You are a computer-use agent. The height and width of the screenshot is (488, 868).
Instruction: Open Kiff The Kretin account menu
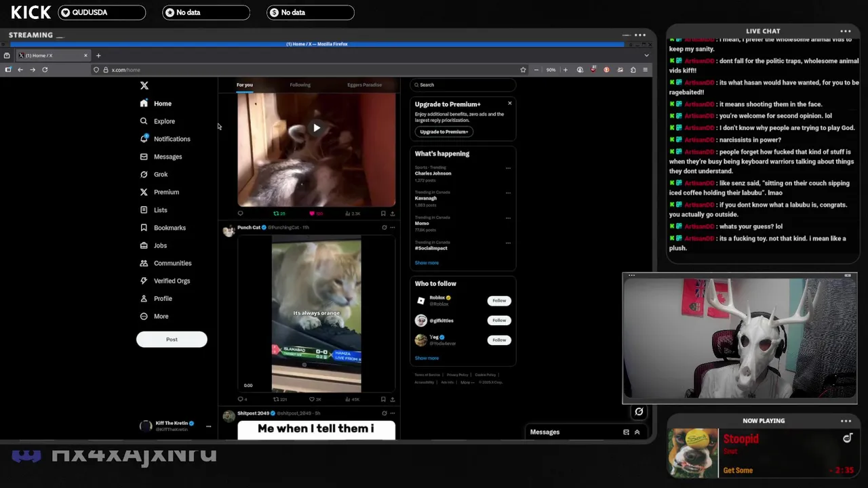pos(176,426)
